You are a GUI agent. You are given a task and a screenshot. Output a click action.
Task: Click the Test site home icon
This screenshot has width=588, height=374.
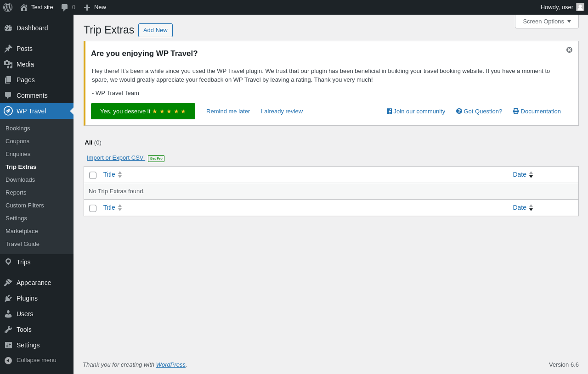tap(24, 7)
